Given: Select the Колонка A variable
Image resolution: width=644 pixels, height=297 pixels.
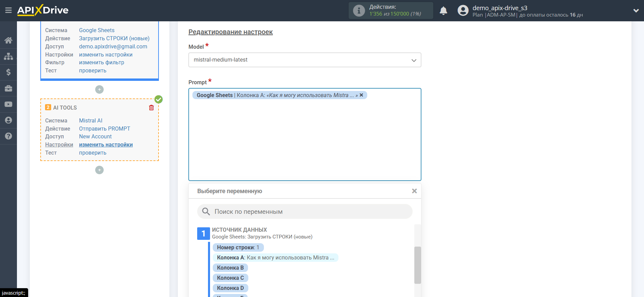Looking at the screenshot, I should click(x=275, y=257).
